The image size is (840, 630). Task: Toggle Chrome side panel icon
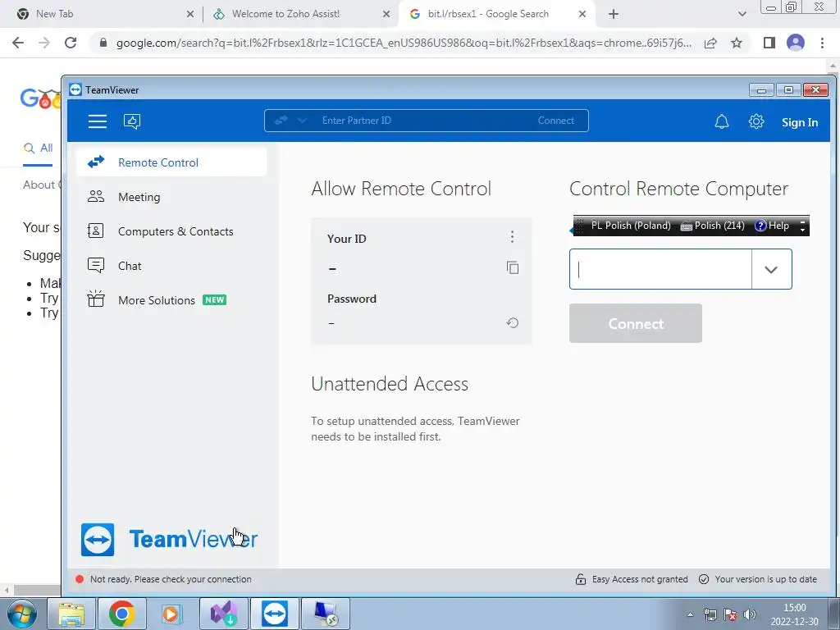[x=769, y=43]
